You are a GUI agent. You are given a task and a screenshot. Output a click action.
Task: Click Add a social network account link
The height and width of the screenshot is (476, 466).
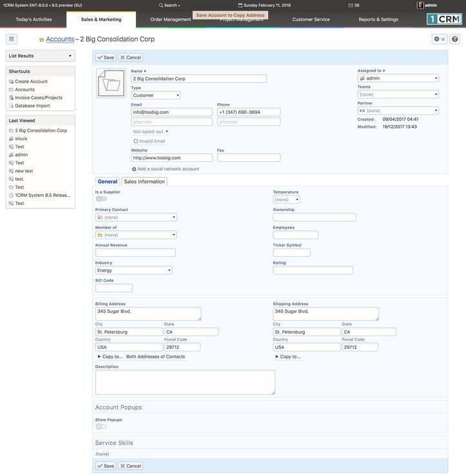168,169
